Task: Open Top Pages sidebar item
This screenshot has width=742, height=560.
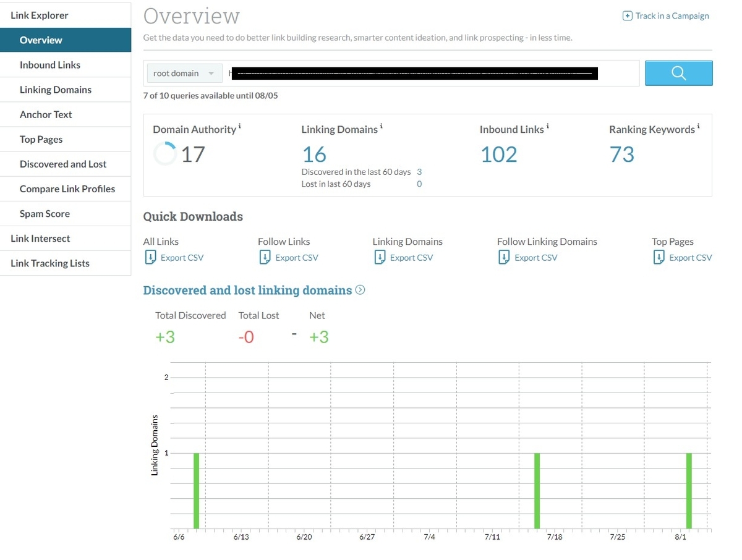Action: pyautogui.click(x=66, y=139)
